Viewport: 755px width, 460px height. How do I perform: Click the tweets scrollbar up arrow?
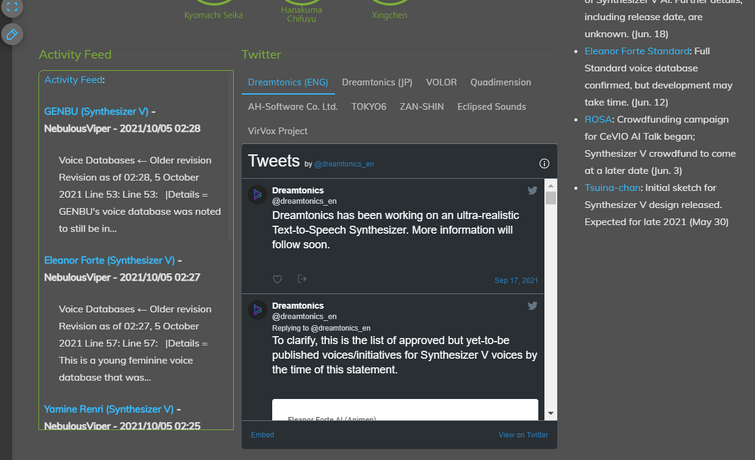click(x=551, y=185)
